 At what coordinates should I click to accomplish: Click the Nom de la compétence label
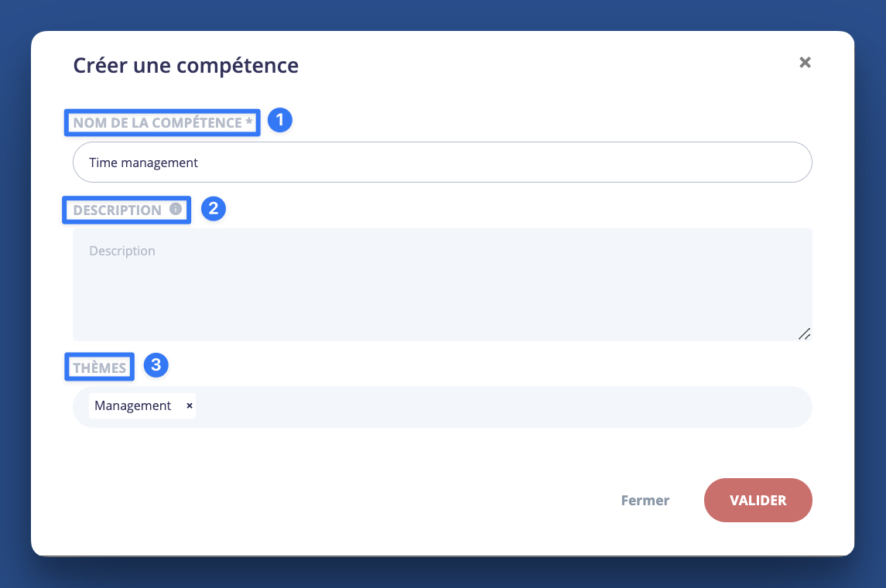(x=157, y=123)
